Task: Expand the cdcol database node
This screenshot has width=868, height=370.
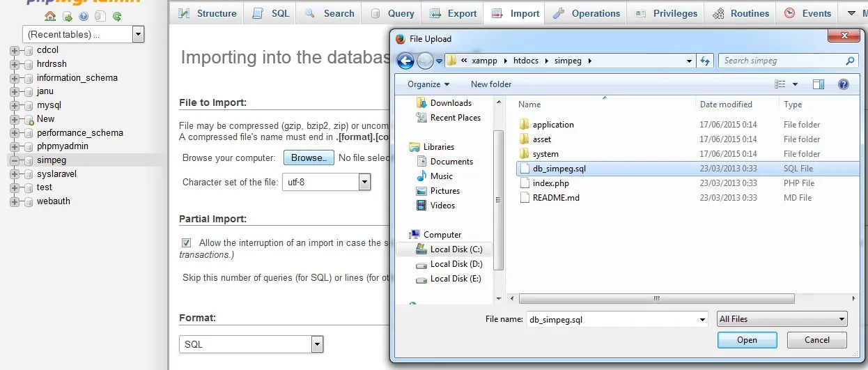Action: coord(14,50)
